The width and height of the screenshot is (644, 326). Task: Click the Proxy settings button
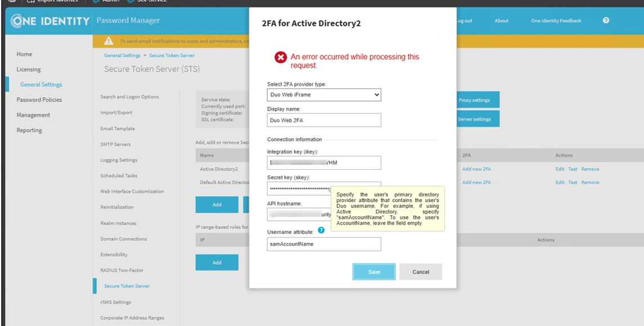point(475,100)
